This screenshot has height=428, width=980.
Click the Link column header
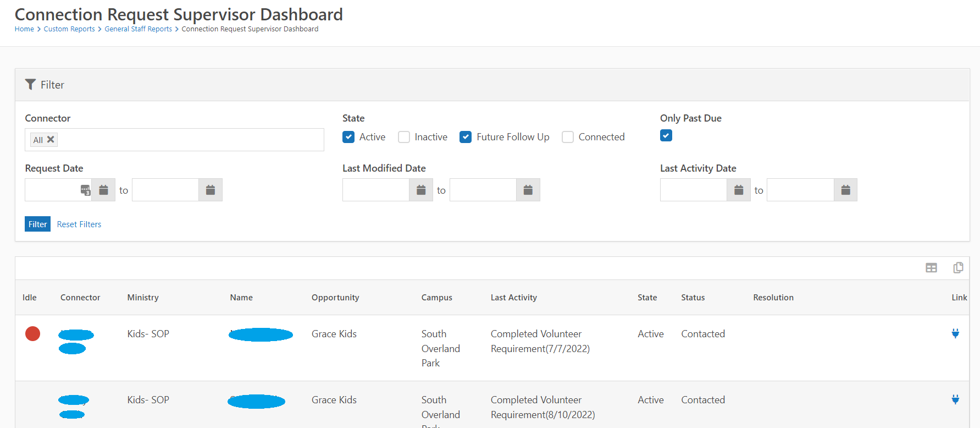tap(960, 298)
